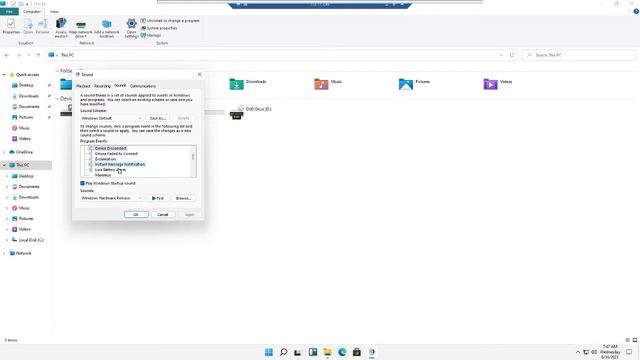Image resolution: width=640 pixels, height=360 pixels.
Task: Click the taskbar Search icon
Action: coord(283,352)
